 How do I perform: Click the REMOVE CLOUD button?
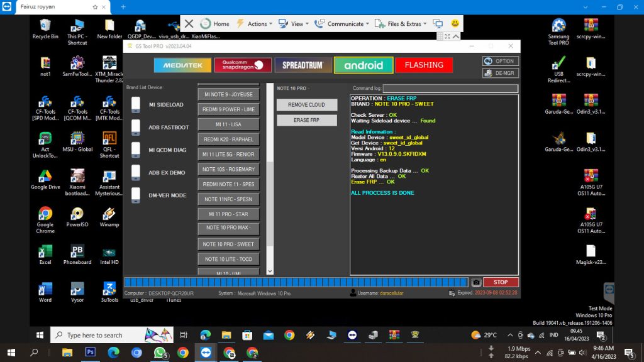point(306,105)
